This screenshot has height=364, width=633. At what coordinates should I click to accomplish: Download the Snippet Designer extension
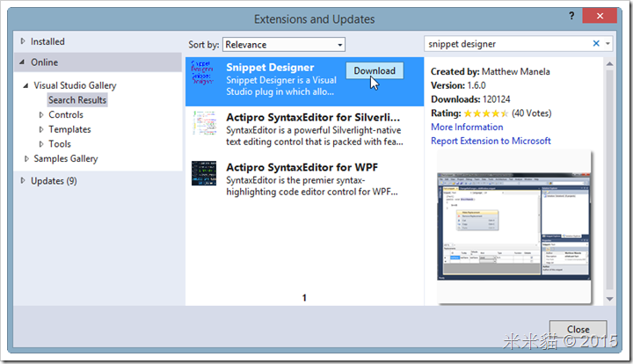click(x=375, y=71)
